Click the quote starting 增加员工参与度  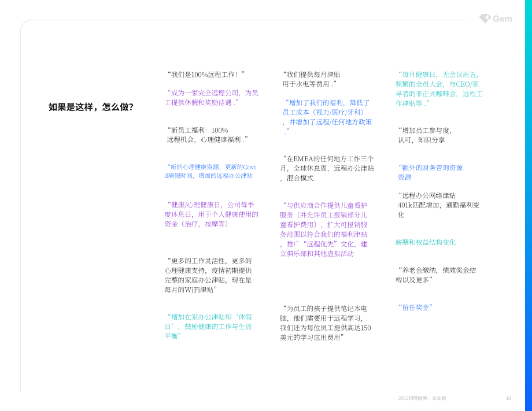coord(424,135)
